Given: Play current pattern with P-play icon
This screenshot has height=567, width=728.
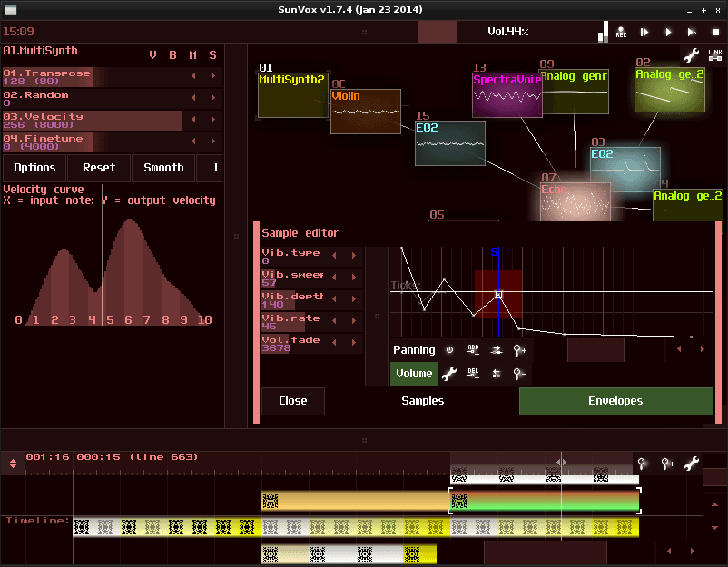Looking at the screenshot, I should pyautogui.click(x=692, y=32).
